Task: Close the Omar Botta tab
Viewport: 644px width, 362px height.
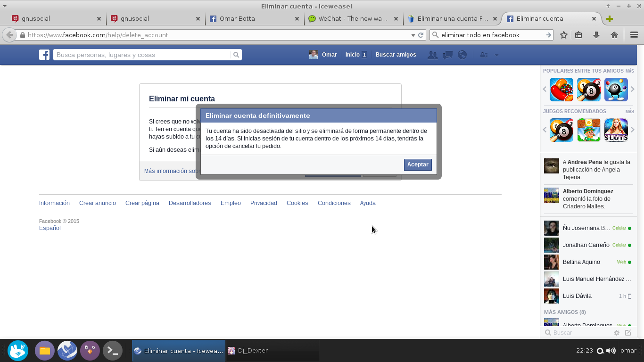Action: 297,19
